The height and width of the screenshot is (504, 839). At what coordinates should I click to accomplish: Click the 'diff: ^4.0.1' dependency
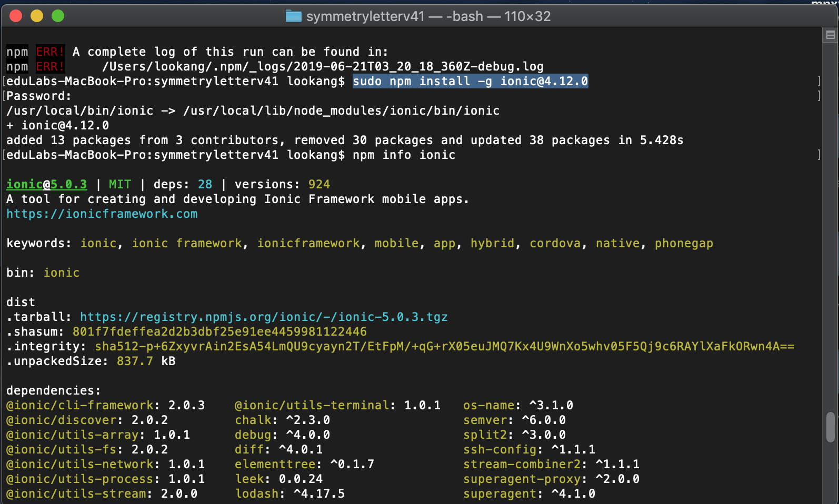click(x=279, y=450)
